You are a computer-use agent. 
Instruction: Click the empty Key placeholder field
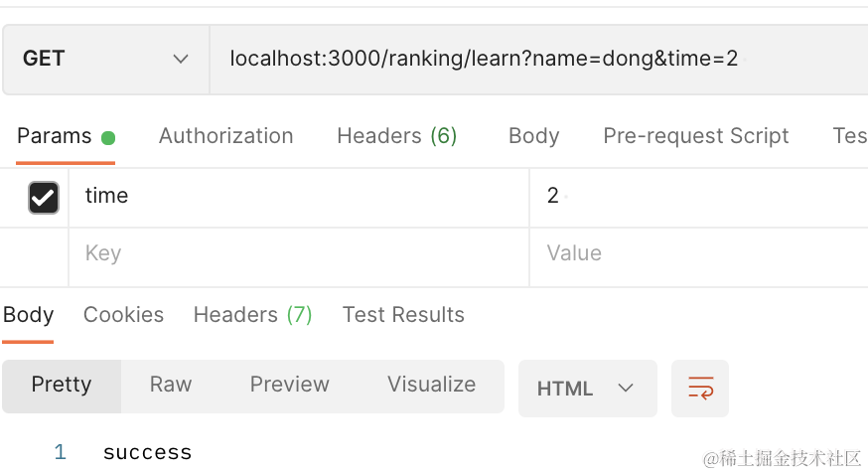298,253
